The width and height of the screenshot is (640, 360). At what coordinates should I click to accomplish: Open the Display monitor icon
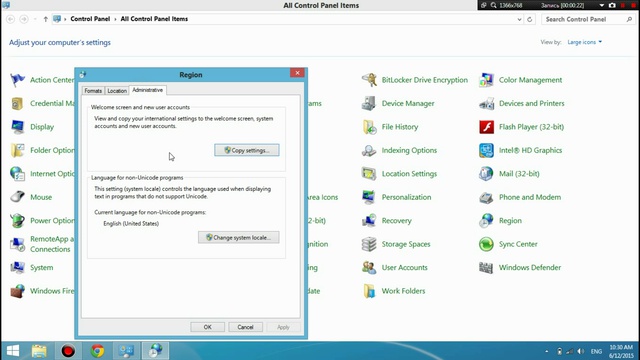(18, 127)
